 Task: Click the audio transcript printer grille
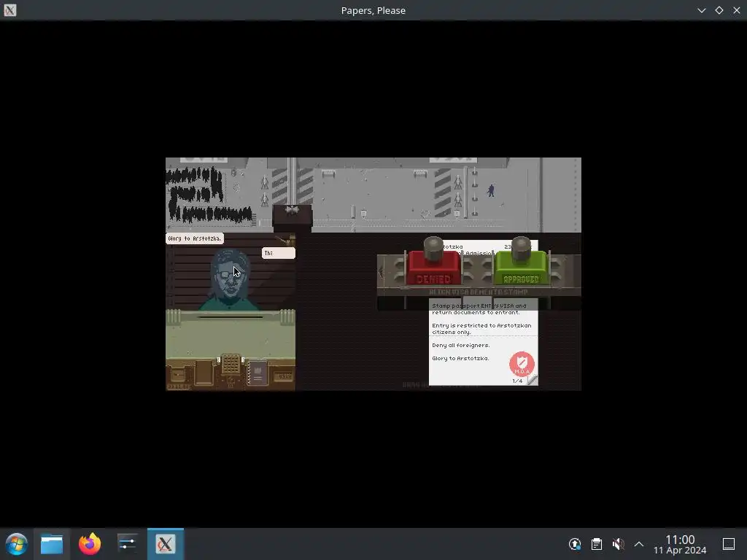point(231,364)
